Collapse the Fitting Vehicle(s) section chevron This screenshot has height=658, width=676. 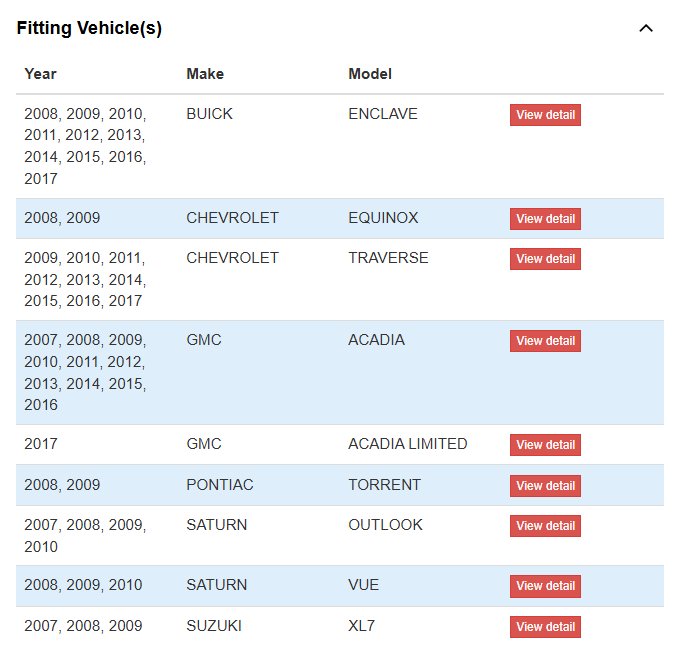coord(646,28)
